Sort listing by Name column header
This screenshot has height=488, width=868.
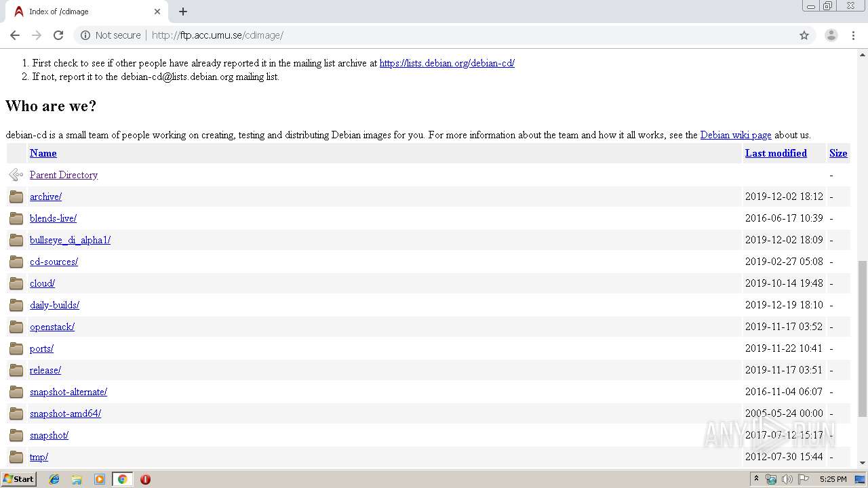[x=43, y=153]
